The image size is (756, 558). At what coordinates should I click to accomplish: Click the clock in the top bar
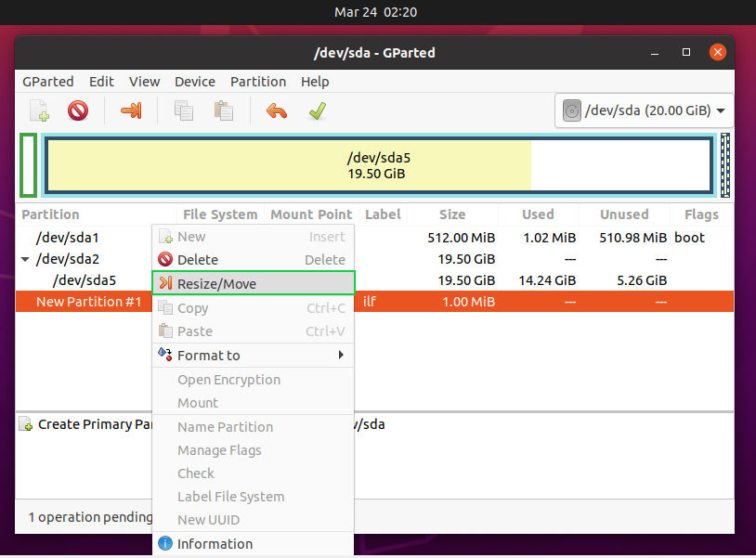tap(375, 12)
